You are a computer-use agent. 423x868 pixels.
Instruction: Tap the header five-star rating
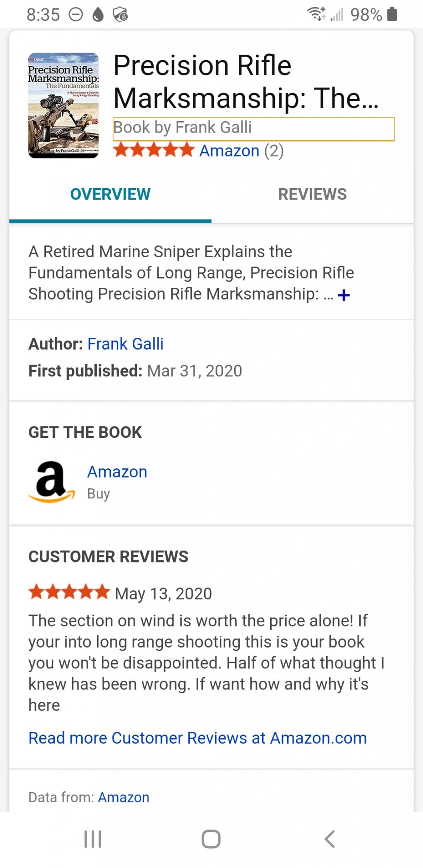click(154, 150)
